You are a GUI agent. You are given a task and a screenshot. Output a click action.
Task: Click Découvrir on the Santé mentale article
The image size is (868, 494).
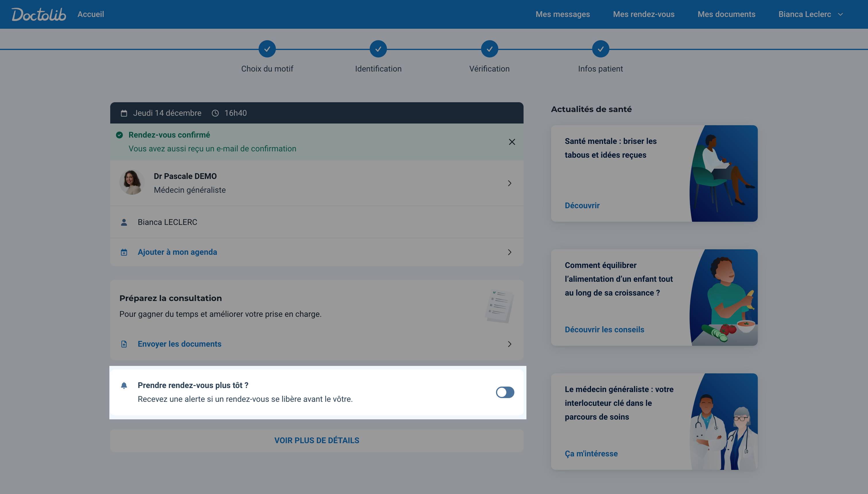pyautogui.click(x=582, y=205)
